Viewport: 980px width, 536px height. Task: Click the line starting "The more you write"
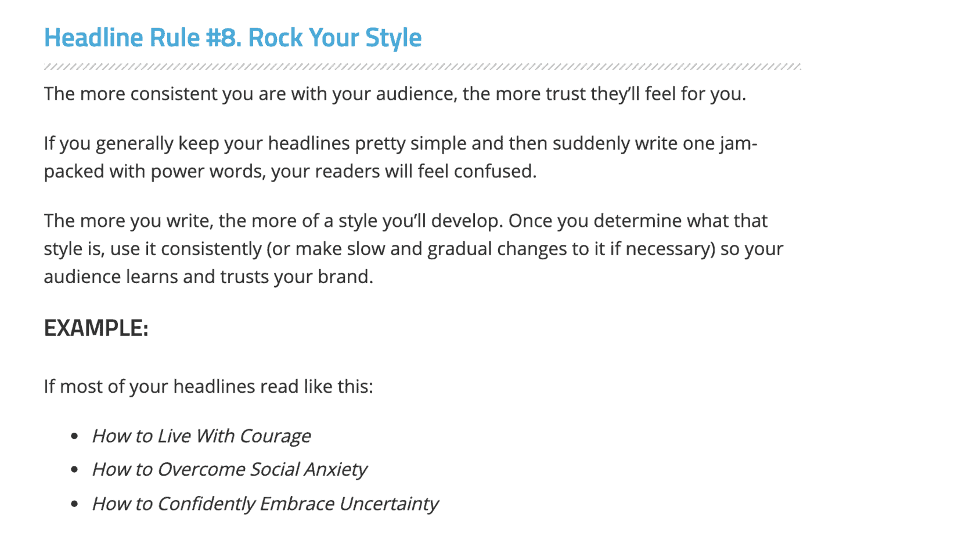[x=405, y=221]
